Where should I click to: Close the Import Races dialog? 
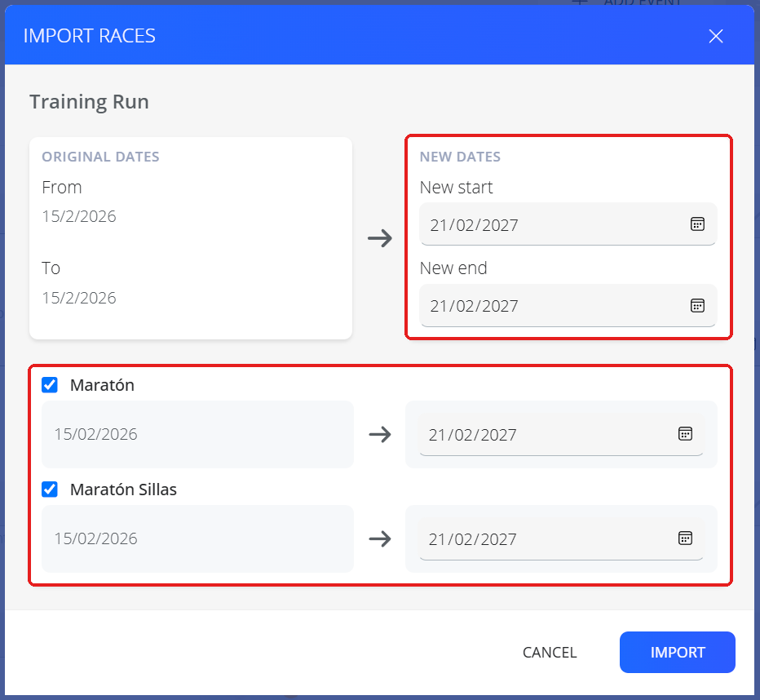(x=715, y=36)
